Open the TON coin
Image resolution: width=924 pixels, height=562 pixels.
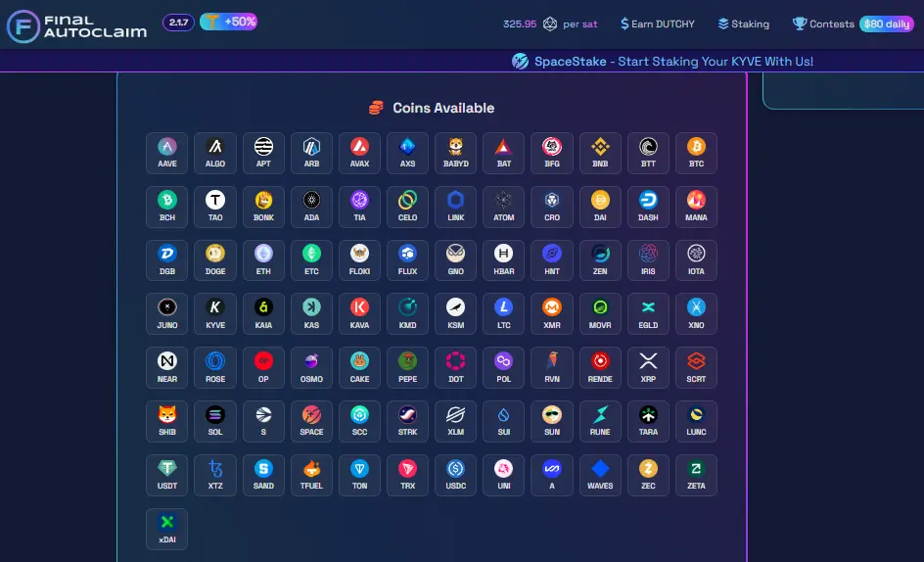pyautogui.click(x=359, y=475)
